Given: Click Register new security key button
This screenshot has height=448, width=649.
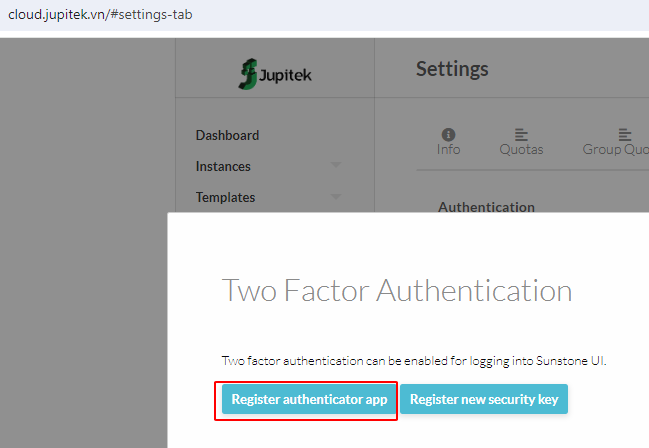Looking at the screenshot, I should coord(484,399).
